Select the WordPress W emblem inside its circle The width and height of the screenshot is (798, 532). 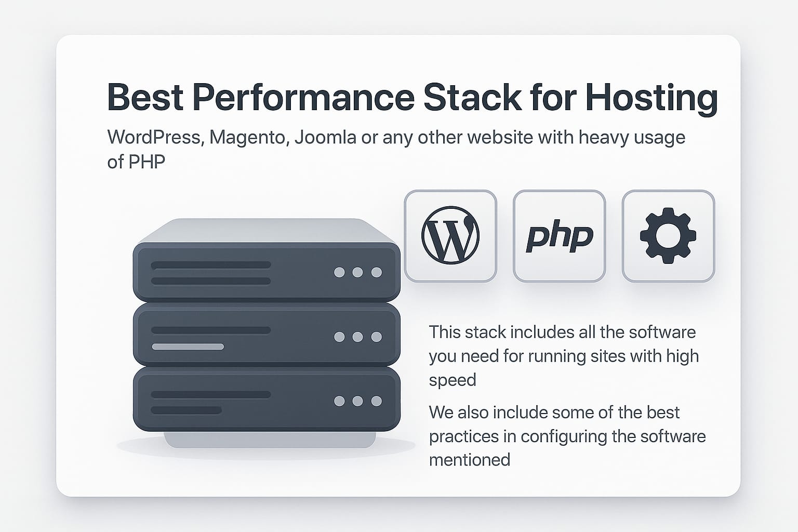[x=451, y=235]
